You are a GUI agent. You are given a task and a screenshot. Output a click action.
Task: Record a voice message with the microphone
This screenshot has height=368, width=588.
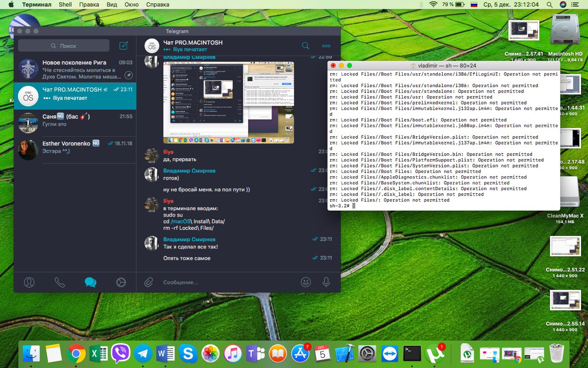point(326,282)
